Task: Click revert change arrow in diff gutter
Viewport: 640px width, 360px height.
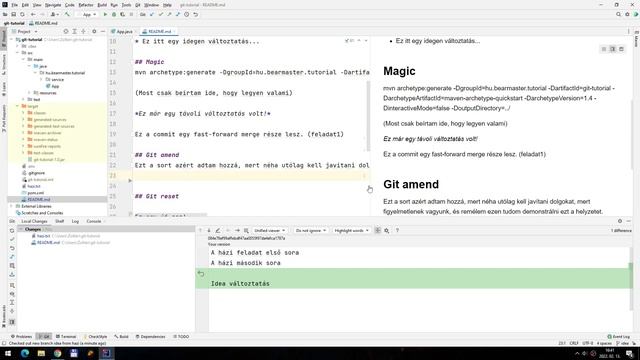Action: 201,273
